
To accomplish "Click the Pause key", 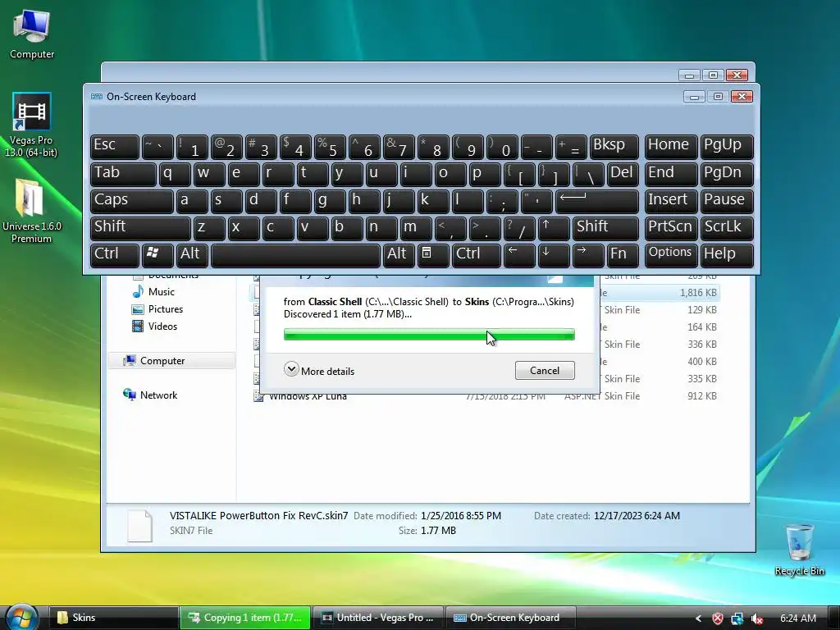I will (x=727, y=201).
